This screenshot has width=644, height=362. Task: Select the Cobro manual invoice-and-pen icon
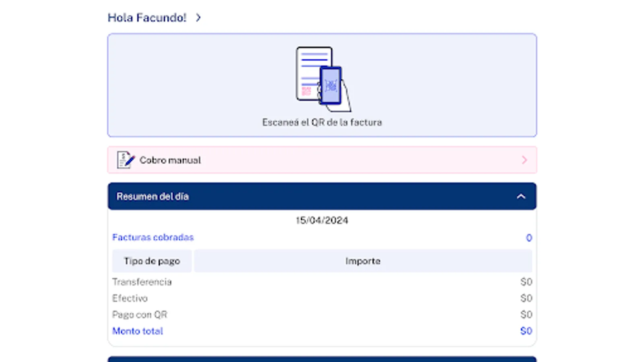click(x=124, y=160)
